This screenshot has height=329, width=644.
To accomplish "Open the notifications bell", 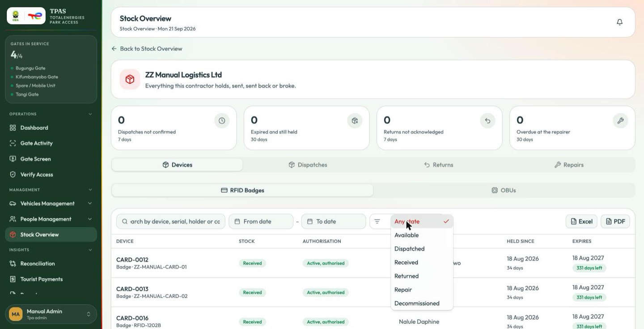I will tap(619, 22).
